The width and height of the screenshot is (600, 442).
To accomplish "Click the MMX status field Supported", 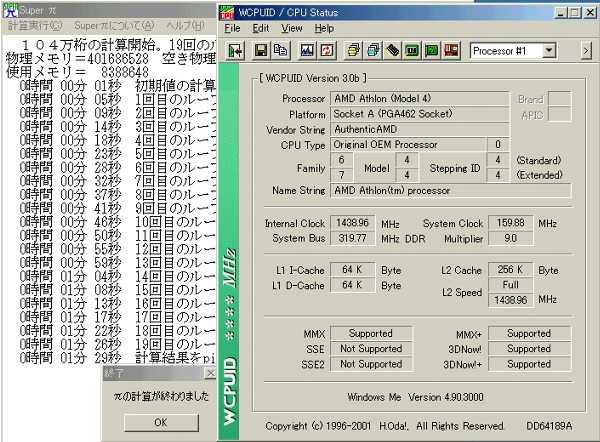I will pyautogui.click(x=371, y=334).
